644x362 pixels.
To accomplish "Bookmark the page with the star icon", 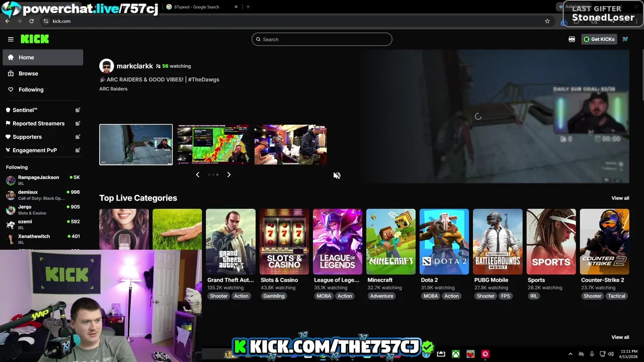I will click(x=547, y=21).
